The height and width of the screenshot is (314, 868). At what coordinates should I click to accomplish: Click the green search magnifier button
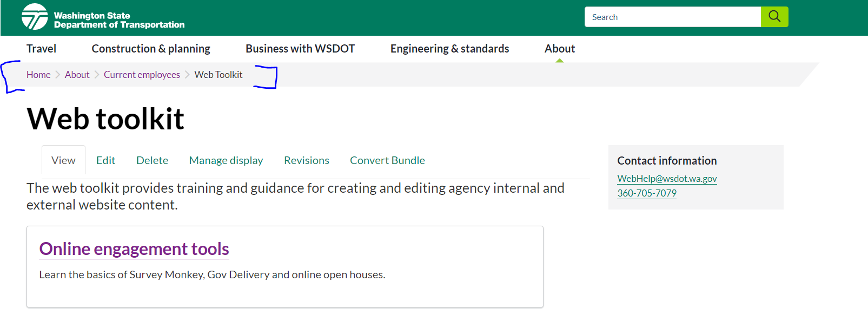pos(774,17)
